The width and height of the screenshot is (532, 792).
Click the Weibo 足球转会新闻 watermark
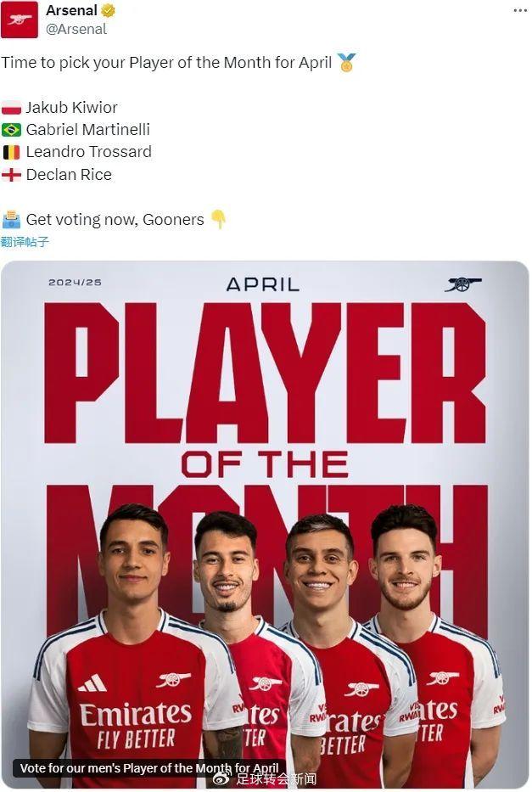tap(265, 779)
